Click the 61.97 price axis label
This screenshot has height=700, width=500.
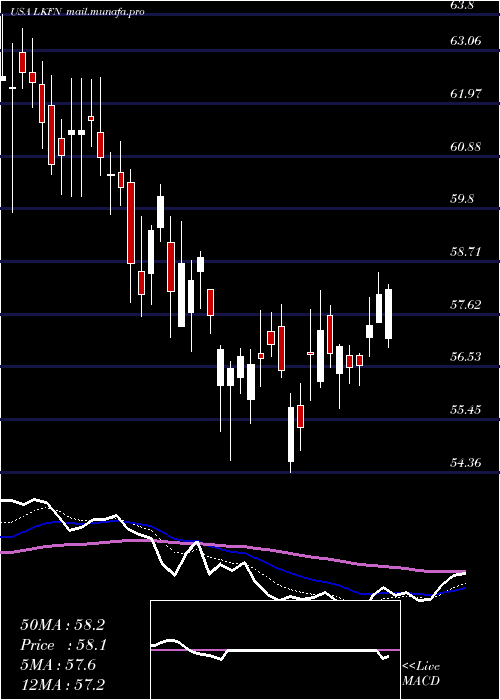467,94
